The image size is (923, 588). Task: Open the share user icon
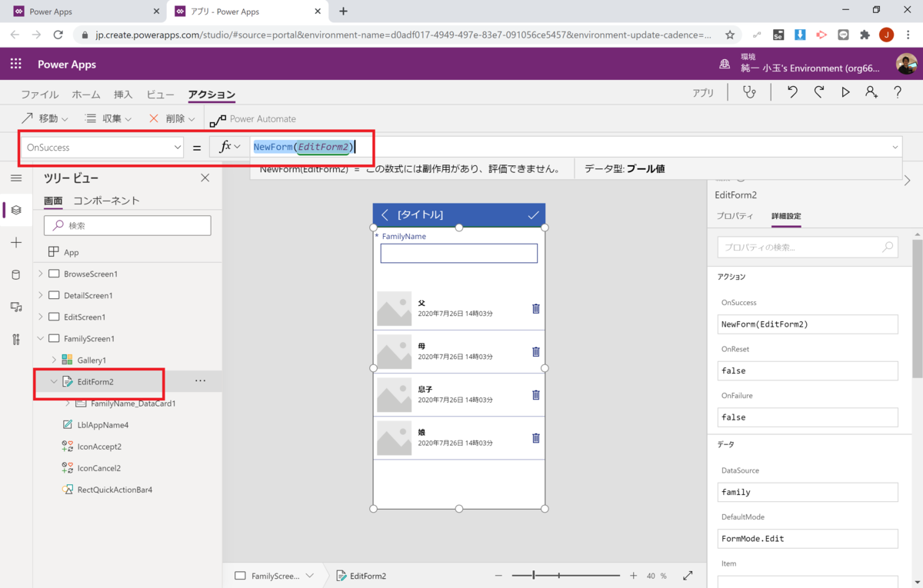tap(871, 92)
